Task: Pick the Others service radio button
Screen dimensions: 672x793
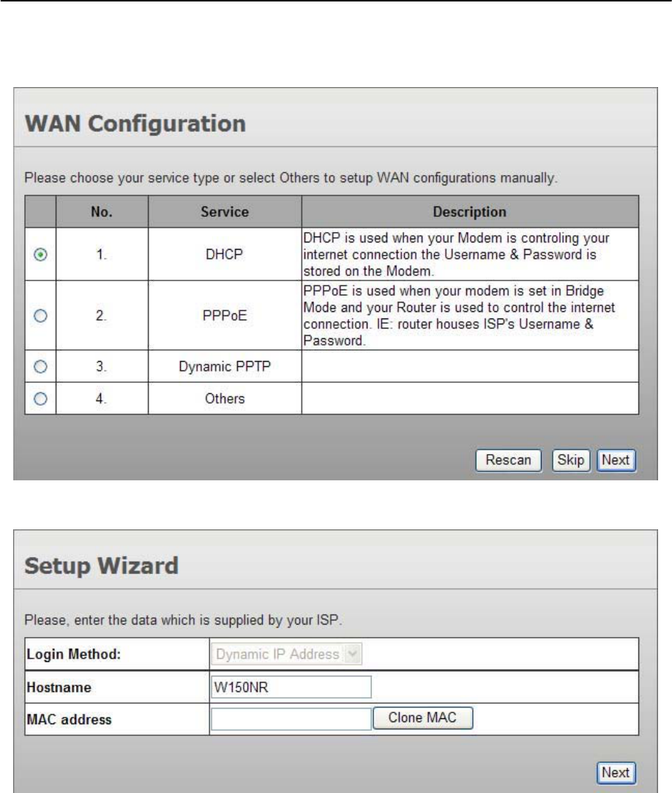Action: coord(41,398)
